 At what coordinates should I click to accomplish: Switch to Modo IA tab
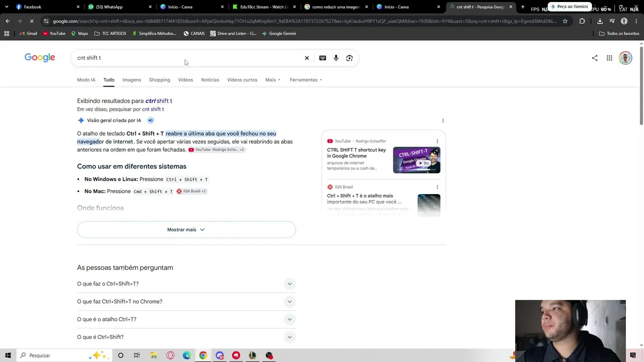(86, 80)
